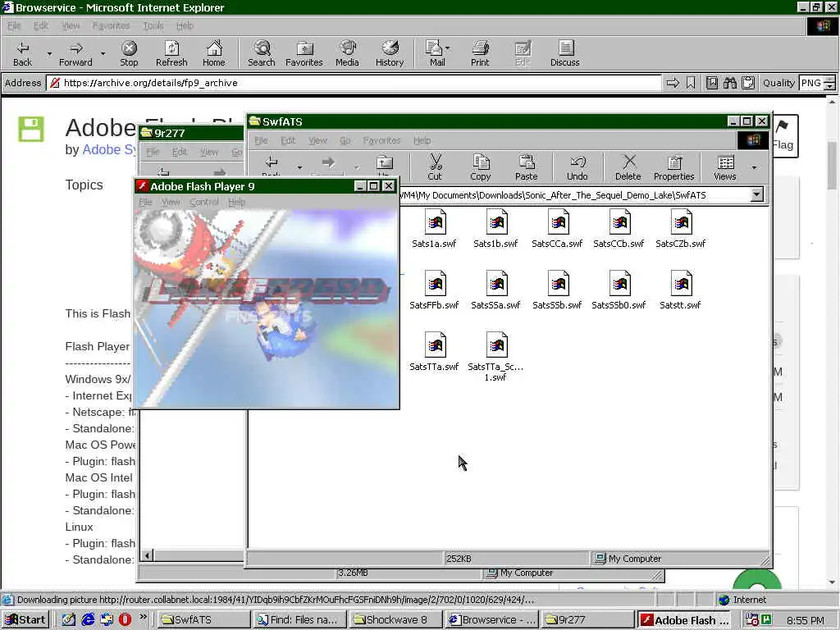840x630 pixels.
Task: Click Views button in SwfATS toolbar
Action: 725,167
